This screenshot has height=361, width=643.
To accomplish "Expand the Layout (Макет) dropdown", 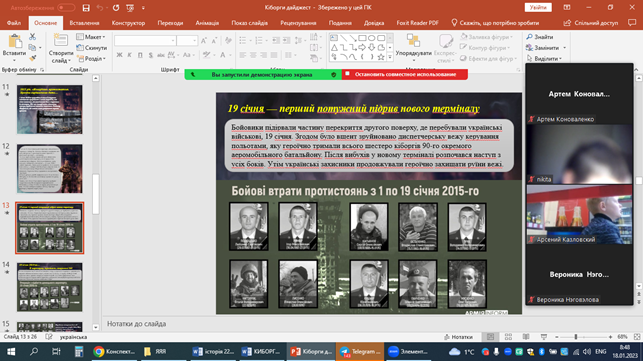I will click(91, 37).
